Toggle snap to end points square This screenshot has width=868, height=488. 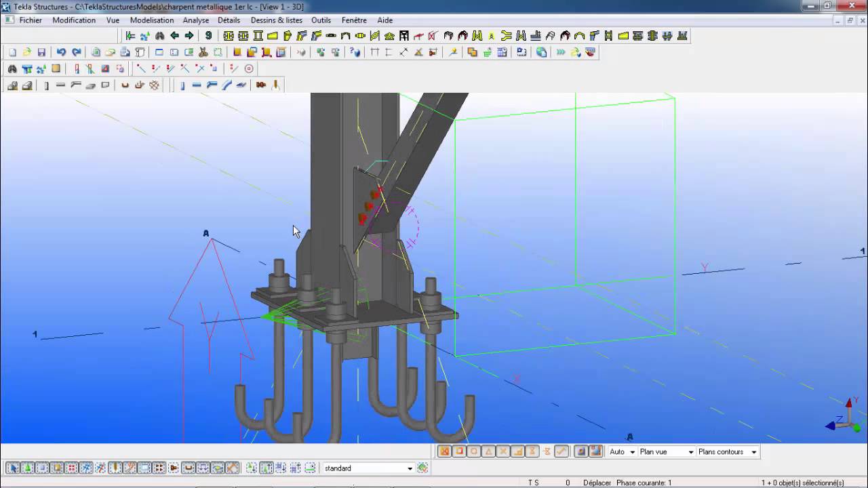459,451
